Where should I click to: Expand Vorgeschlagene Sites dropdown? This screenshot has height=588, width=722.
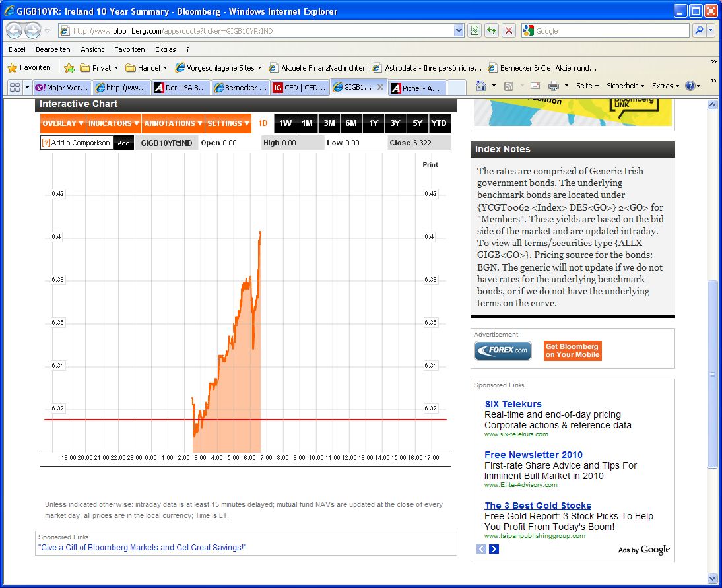click(260, 68)
